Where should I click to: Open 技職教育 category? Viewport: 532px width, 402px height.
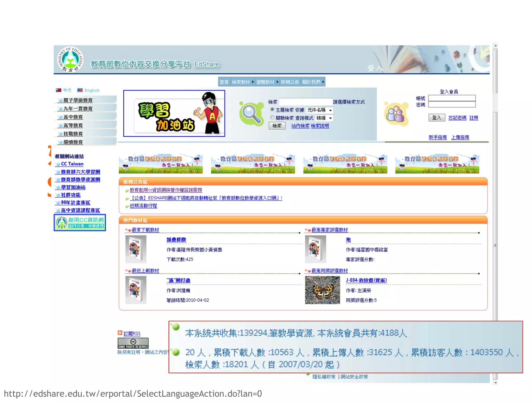pyautogui.click(x=73, y=133)
